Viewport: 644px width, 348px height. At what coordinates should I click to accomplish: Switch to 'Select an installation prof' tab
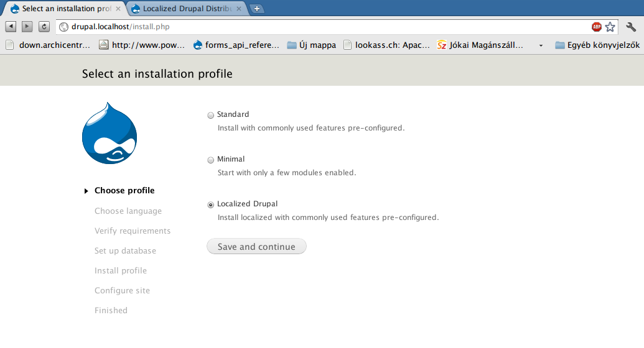(x=66, y=9)
